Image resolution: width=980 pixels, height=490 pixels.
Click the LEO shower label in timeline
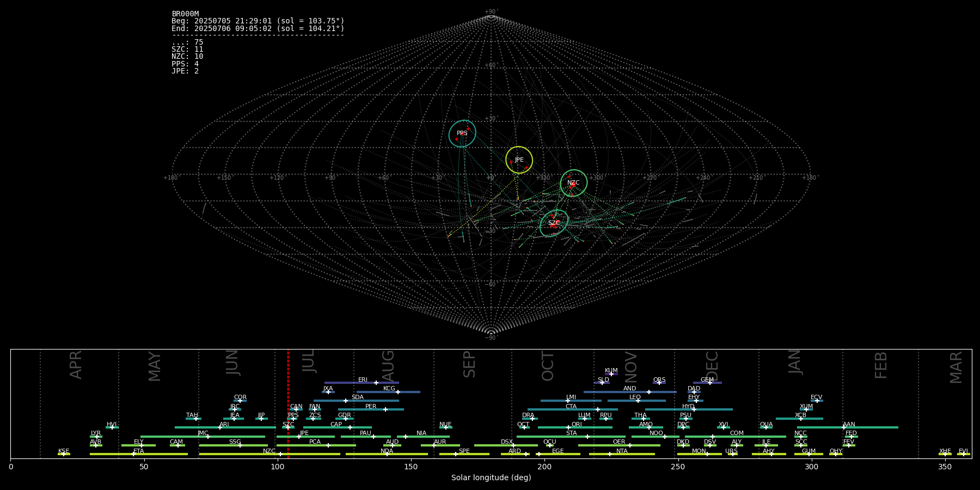(635, 397)
